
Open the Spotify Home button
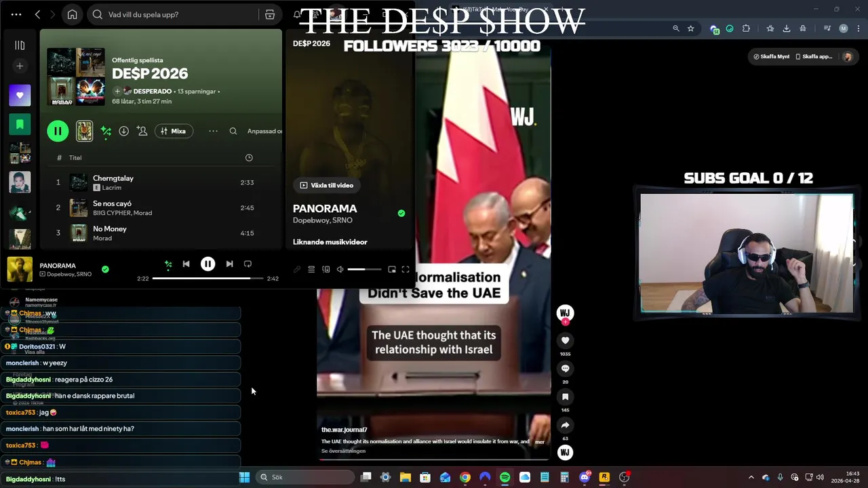coord(73,14)
